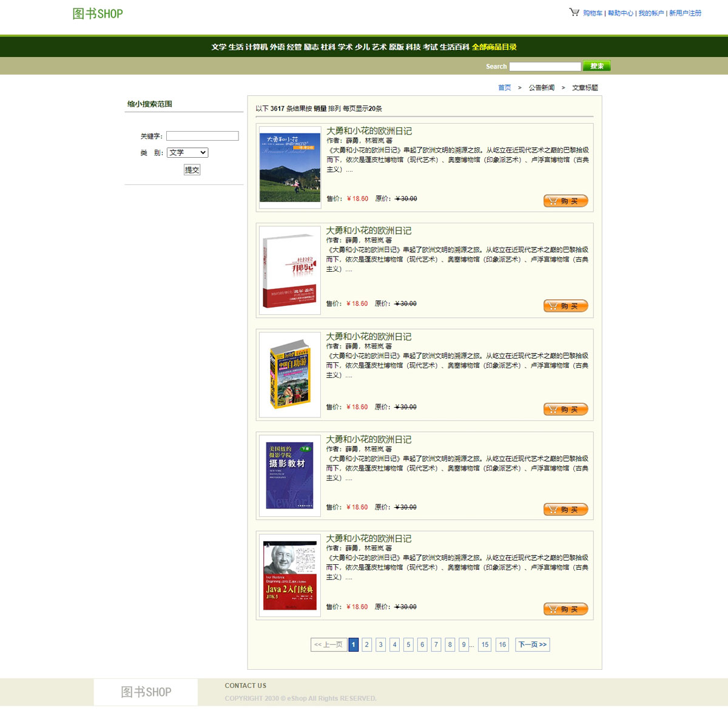
Task: Open 科技 category in navigation bar
Action: coord(413,47)
